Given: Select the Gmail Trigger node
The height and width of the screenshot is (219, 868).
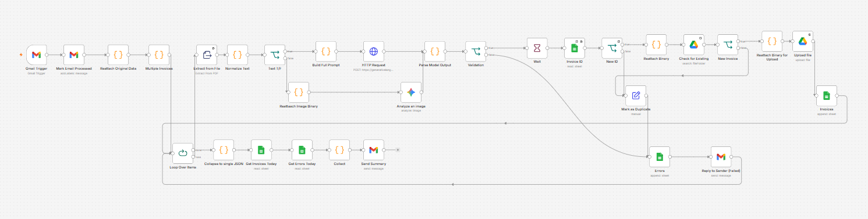Looking at the screenshot, I should click(x=36, y=55).
